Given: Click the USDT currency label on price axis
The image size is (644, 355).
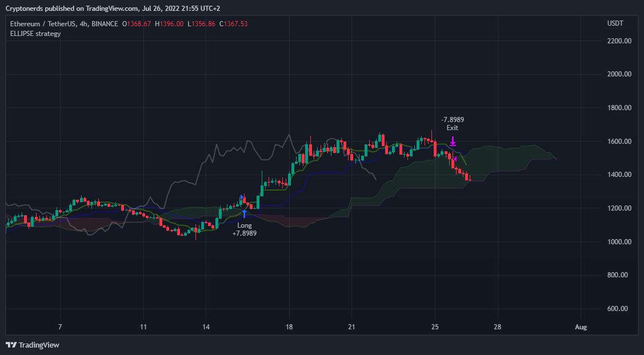Looking at the screenshot, I should tap(615, 23).
